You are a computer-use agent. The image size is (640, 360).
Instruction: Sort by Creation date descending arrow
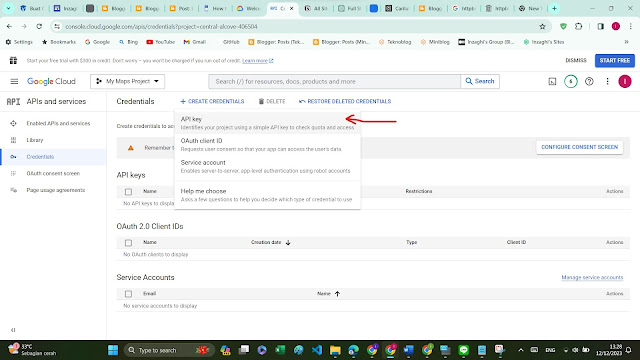[x=288, y=242]
